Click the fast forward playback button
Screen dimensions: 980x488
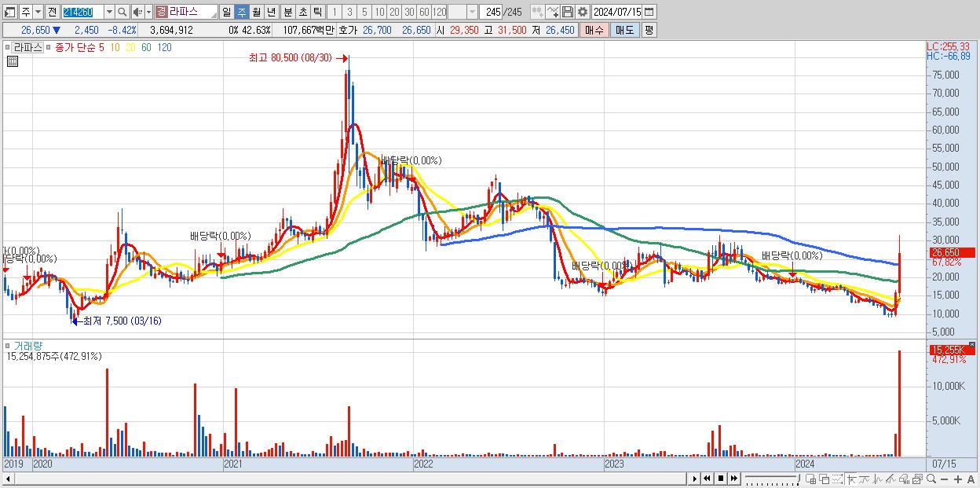pyautogui.click(x=733, y=479)
